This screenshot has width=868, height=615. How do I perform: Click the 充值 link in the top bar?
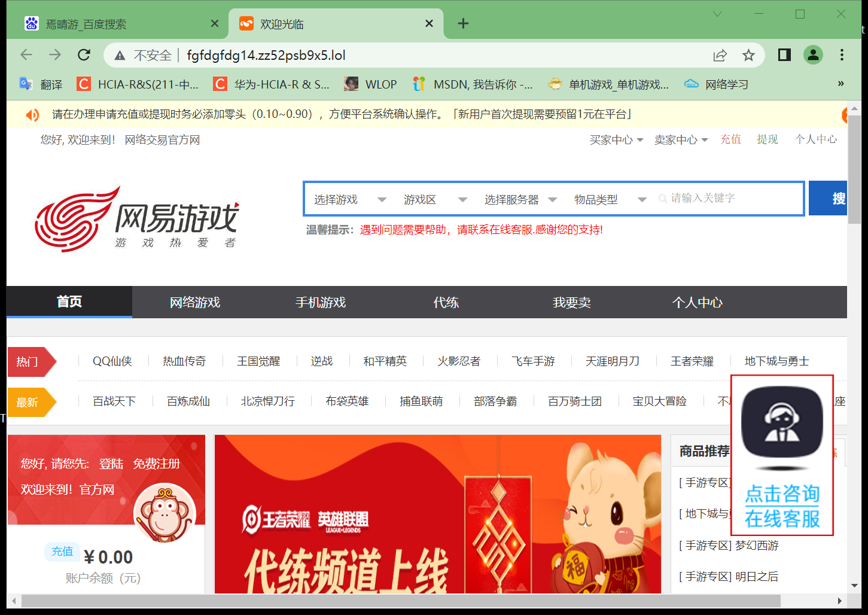coord(730,139)
